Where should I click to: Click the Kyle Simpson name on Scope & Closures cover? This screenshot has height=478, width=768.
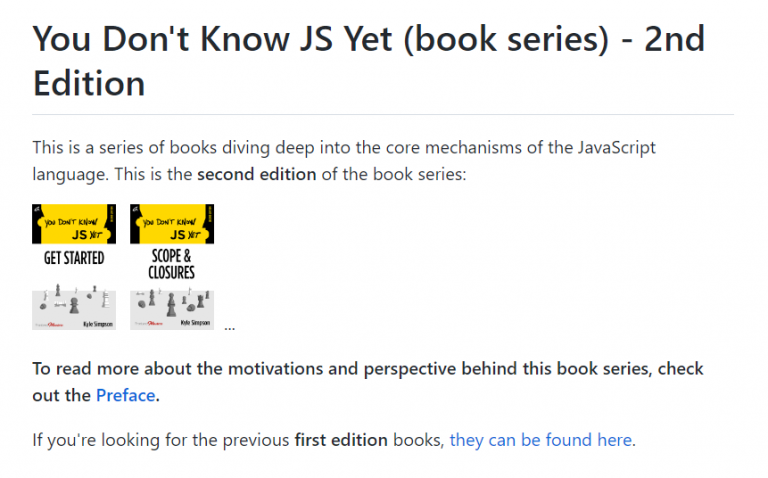(194, 325)
